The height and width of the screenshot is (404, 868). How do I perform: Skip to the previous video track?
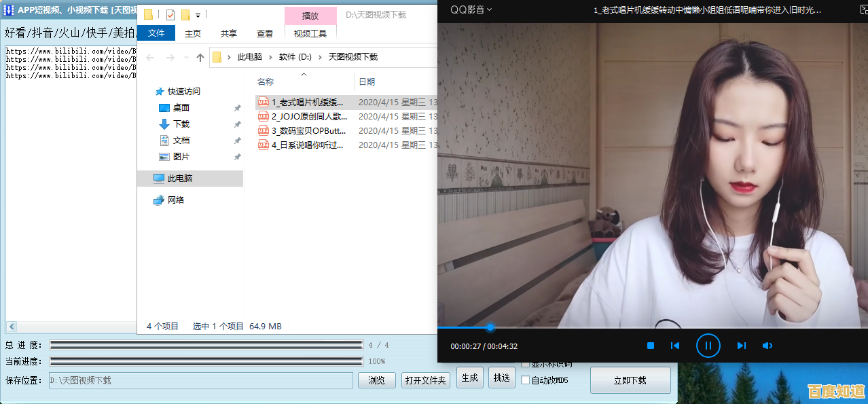pos(675,346)
